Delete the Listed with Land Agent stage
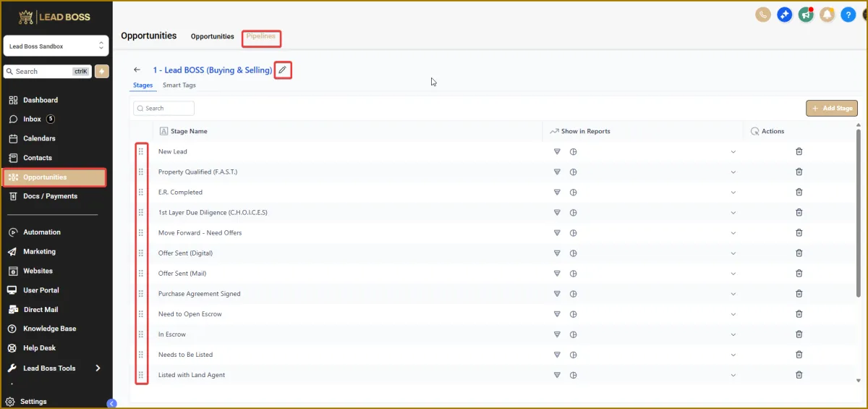The image size is (868, 409). [x=799, y=374]
